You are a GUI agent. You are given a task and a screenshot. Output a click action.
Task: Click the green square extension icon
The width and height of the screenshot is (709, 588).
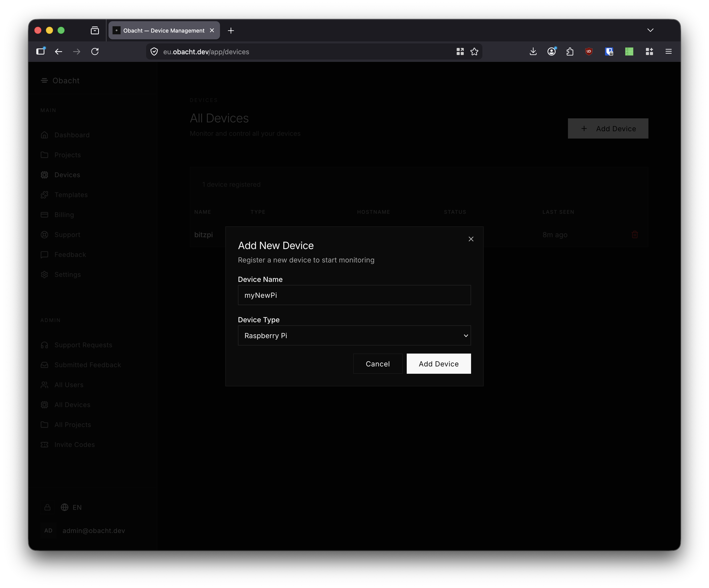click(x=629, y=51)
